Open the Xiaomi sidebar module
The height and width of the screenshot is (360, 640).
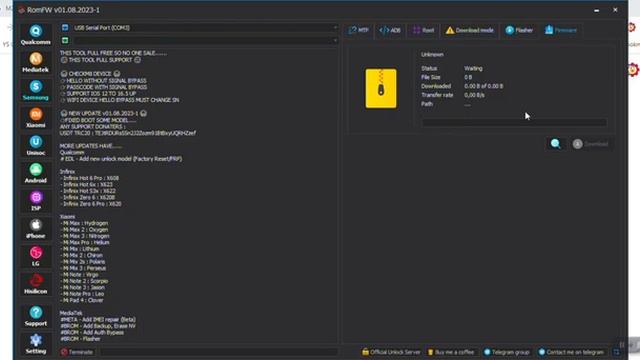click(36, 118)
